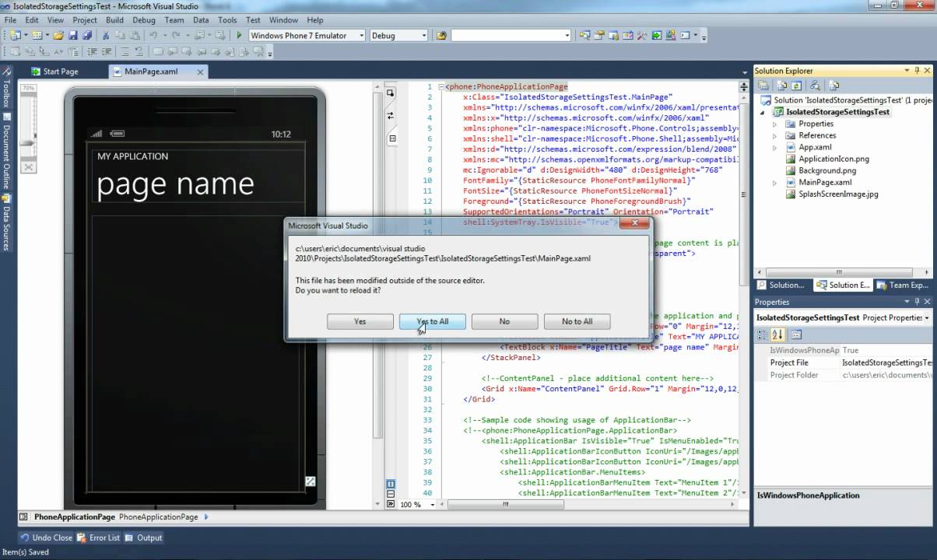
Task: Click the Decrease Indent toolbar icon
Action: pos(93,52)
